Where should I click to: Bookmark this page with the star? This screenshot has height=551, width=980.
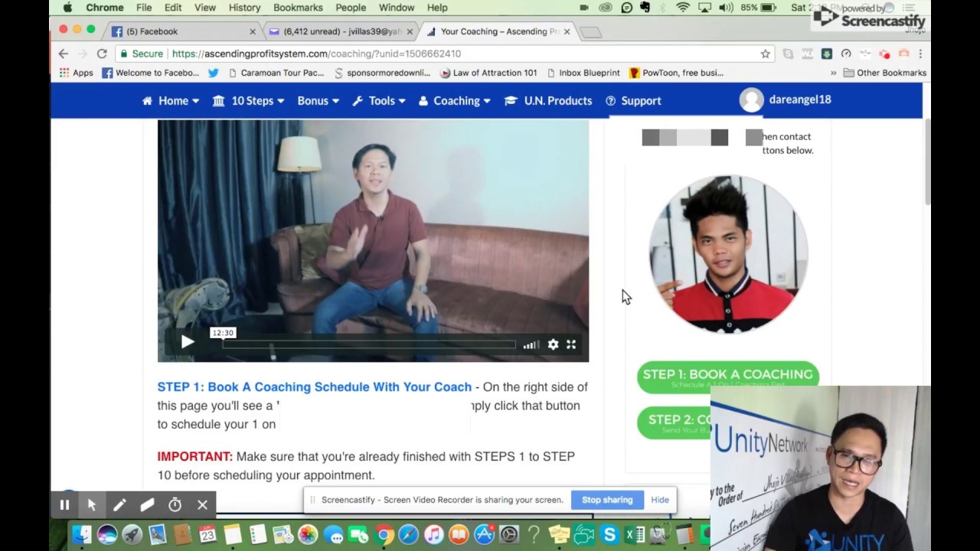coord(765,54)
